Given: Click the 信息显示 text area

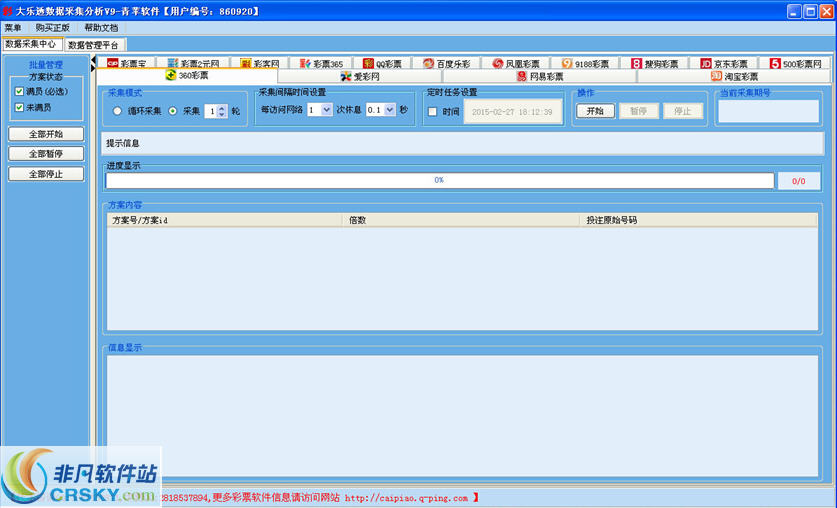Looking at the screenshot, I should click(462, 415).
